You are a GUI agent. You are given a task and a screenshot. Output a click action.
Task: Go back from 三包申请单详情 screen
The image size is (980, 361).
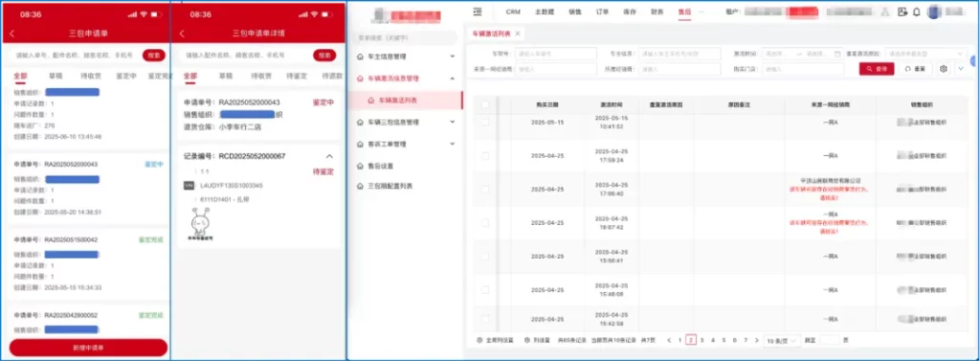coord(182,34)
